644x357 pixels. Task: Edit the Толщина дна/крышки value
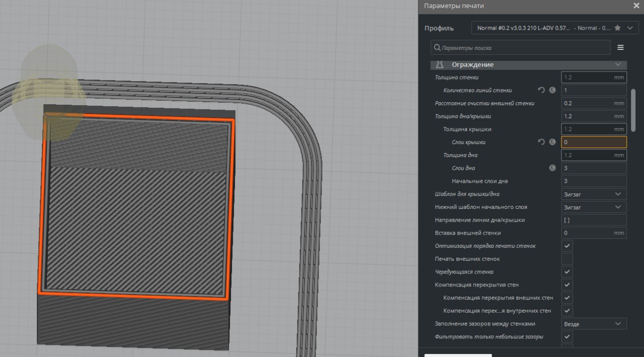[594, 116]
